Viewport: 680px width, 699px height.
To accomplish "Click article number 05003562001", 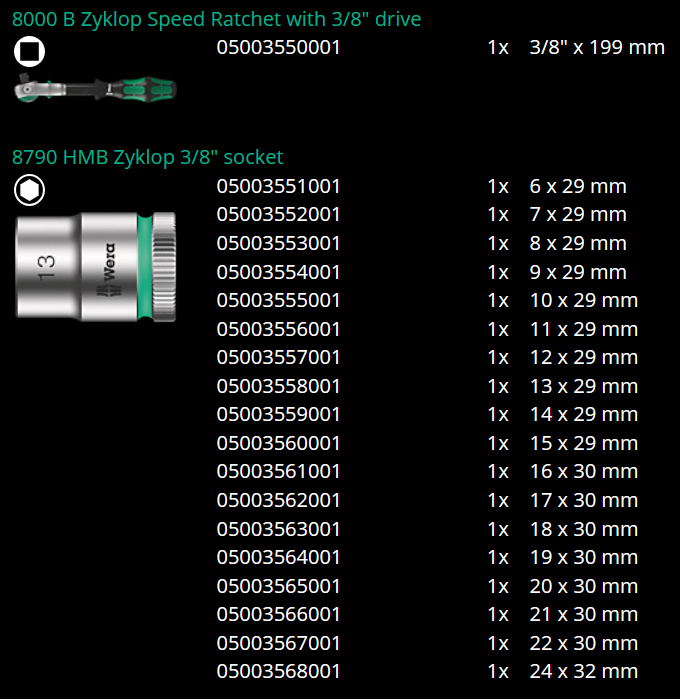I will pyautogui.click(x=278, y=500).
